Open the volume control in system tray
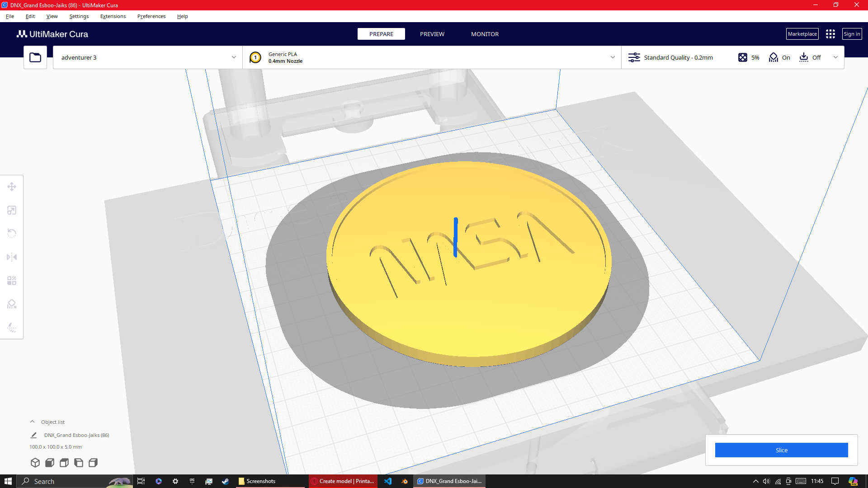This screenshot has height=488, width=868. (766, 481)
